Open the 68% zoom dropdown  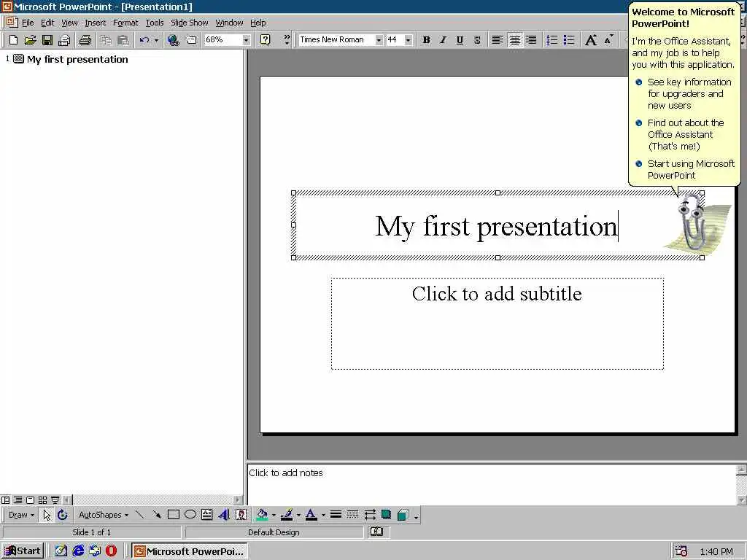point(246,40)
